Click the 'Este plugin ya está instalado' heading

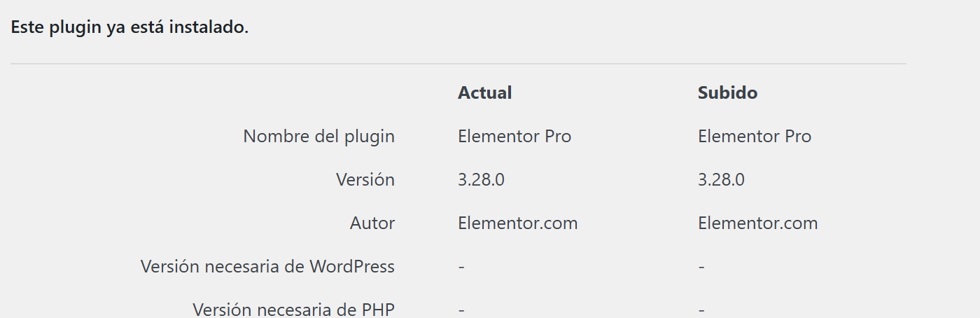[x=129, y=29]
